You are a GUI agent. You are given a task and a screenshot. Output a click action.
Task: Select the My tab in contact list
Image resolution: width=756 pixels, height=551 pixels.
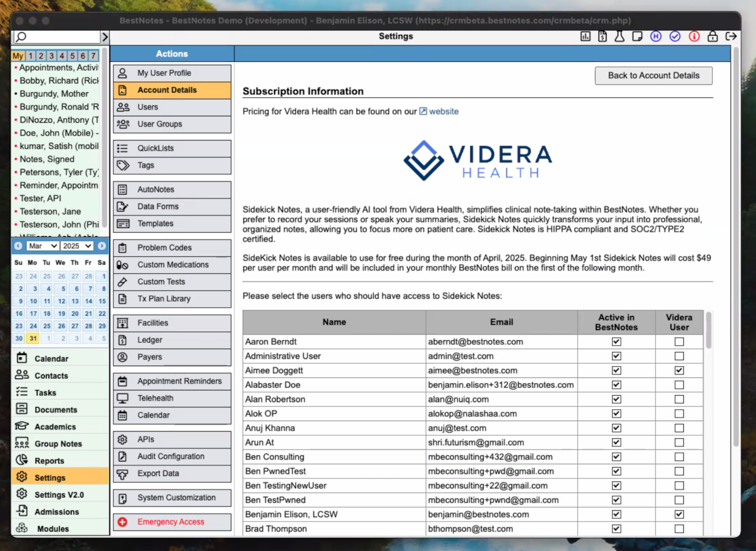click(x=18, y=56)
